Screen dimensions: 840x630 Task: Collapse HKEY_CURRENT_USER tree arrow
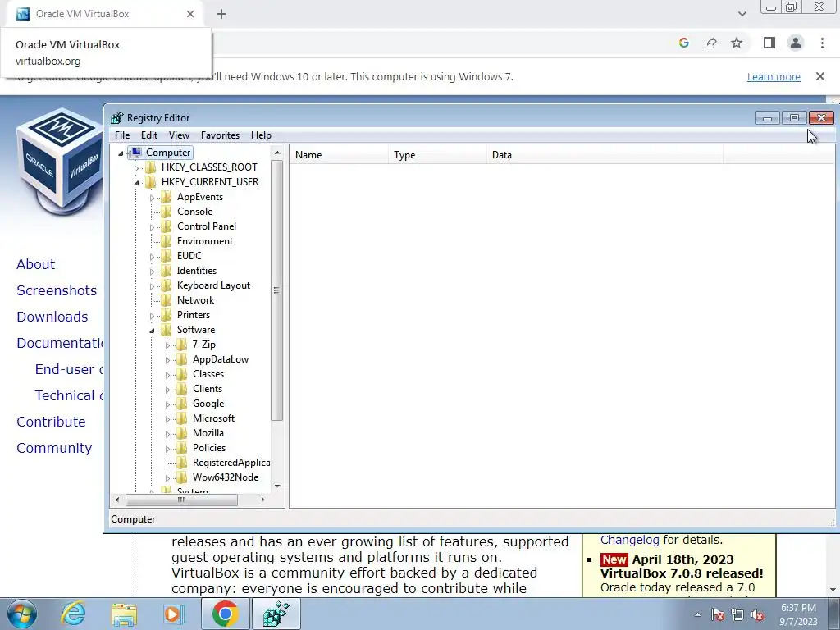coord(136,183)
